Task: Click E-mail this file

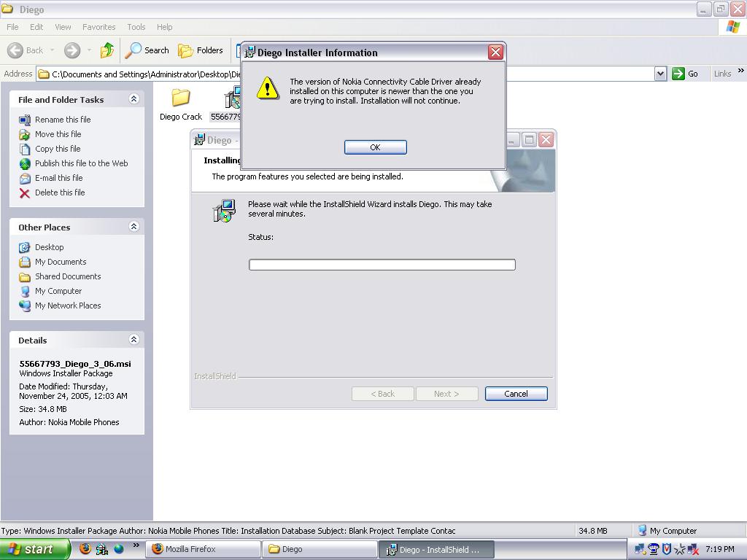Action: coord(58,178)
